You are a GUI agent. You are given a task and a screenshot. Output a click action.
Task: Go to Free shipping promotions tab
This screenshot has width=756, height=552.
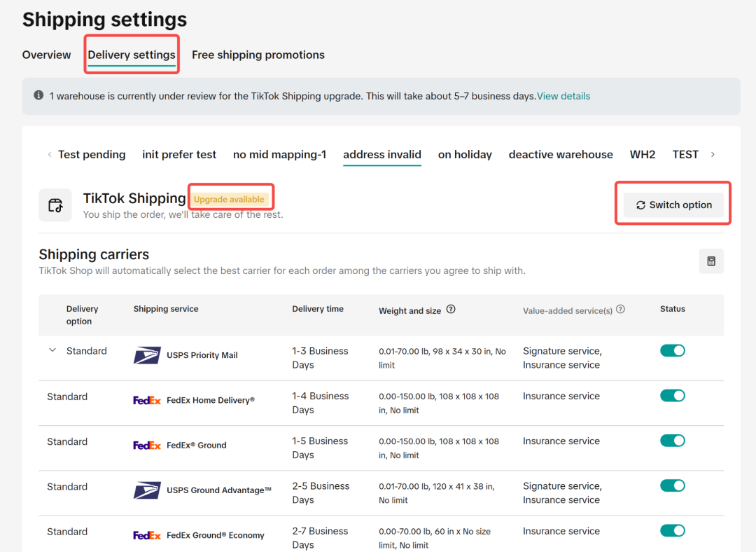pos(258,55)
